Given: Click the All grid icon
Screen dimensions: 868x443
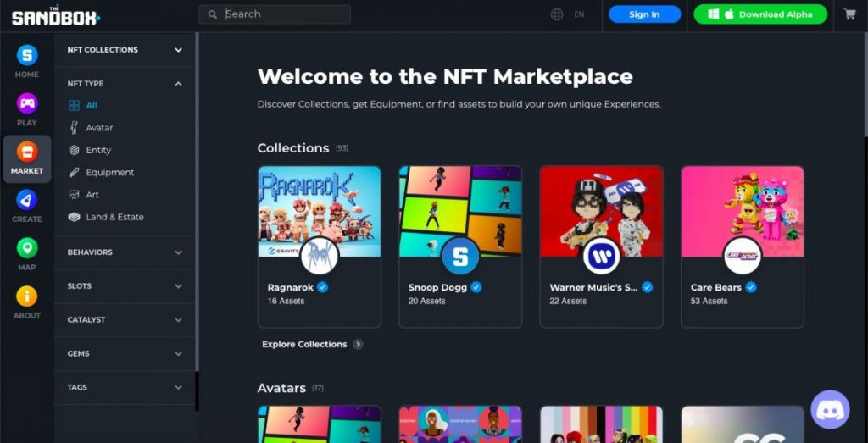Looking at the screenshot, I should [75, 106].
